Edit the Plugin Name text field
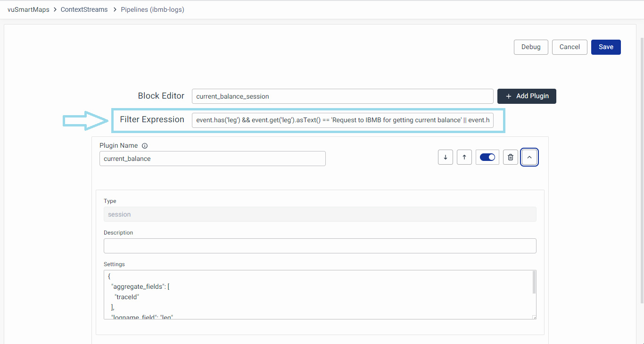This screenshot has width=644, height=344. coord(212,159)
